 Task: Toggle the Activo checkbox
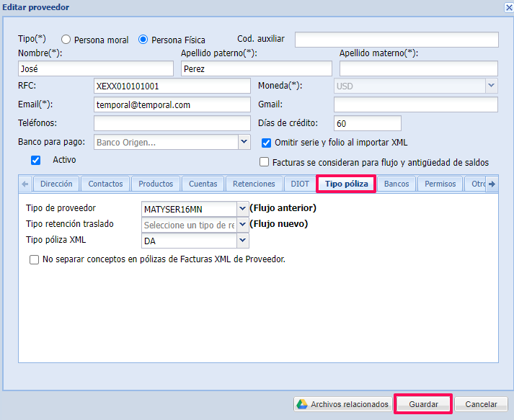(x=35, y=160)
